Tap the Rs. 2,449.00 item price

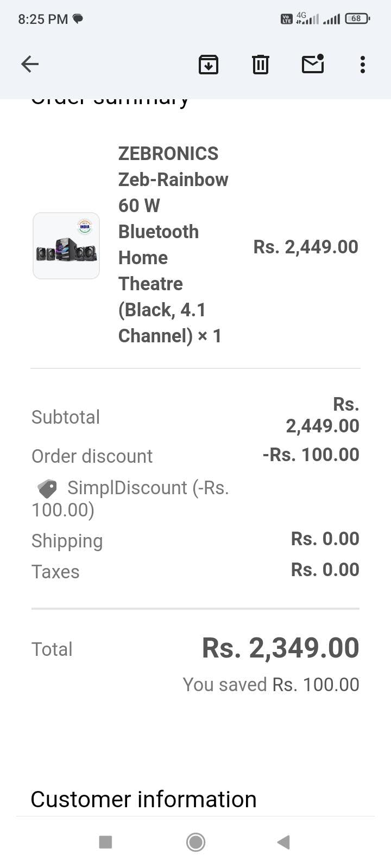[x=306, y=247]
